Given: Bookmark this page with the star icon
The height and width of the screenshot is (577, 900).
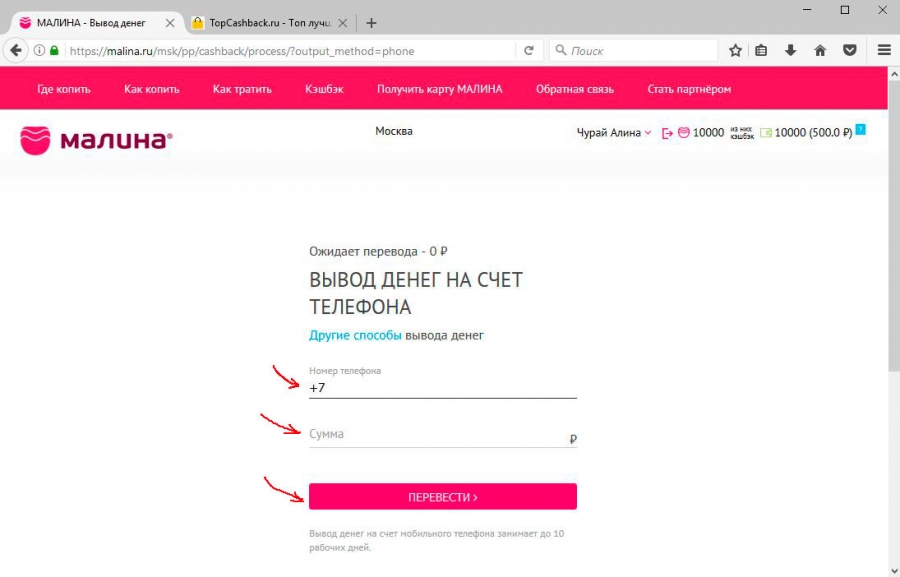Looking at the screenshot, I should 735,51.
